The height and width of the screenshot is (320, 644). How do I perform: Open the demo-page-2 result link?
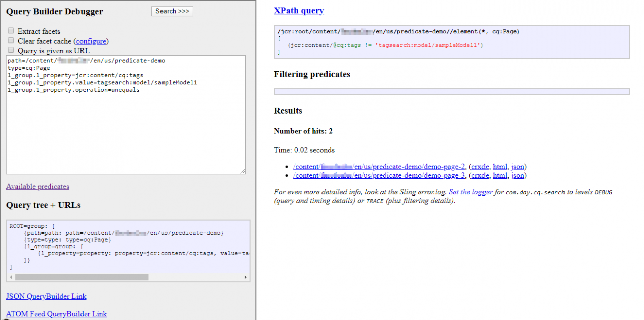(378, 166)
